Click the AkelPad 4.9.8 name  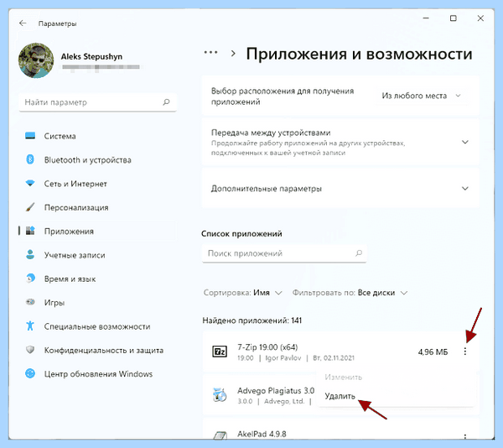pyautogui.click(x=262, y=434)
